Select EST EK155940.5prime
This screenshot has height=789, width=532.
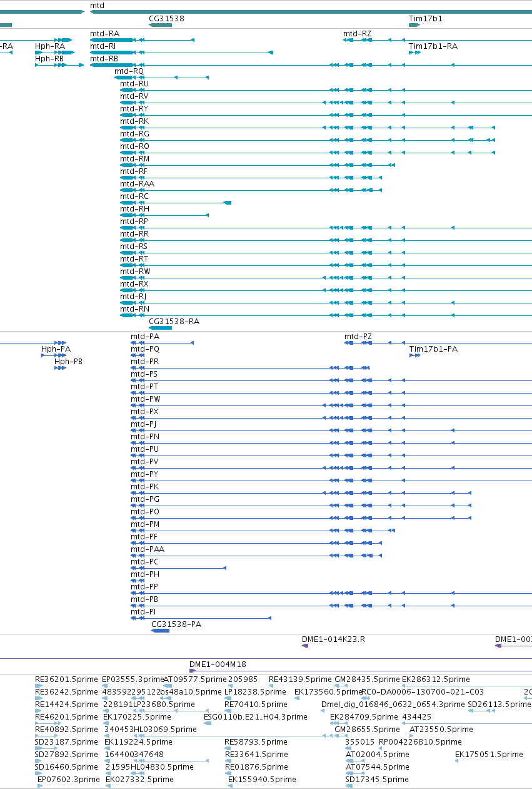tap(263, 780)
